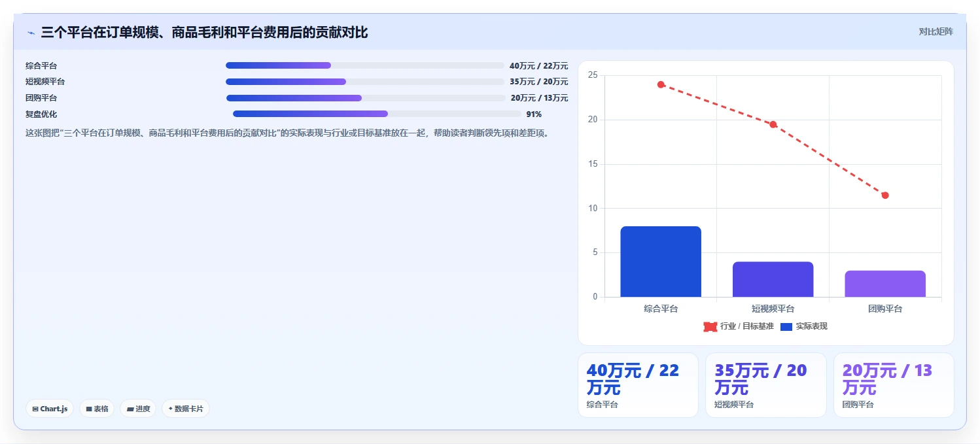The image size is (980, 444).
Task: Click the y-axis value 25
Action: point(593,75)
